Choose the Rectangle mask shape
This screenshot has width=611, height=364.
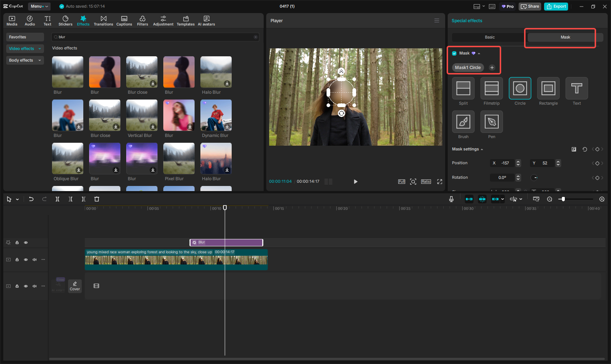pos(548,88)
